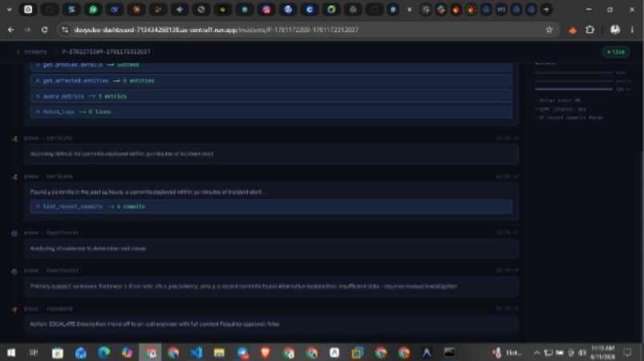Click the second hypothesize phase icon
This screenshot has height=361, width=644.
(14, 271)
